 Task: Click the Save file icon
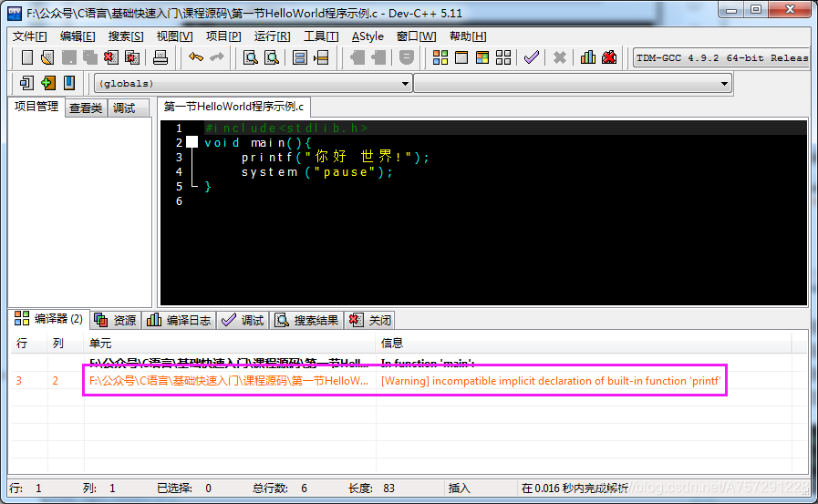[69, 57]
